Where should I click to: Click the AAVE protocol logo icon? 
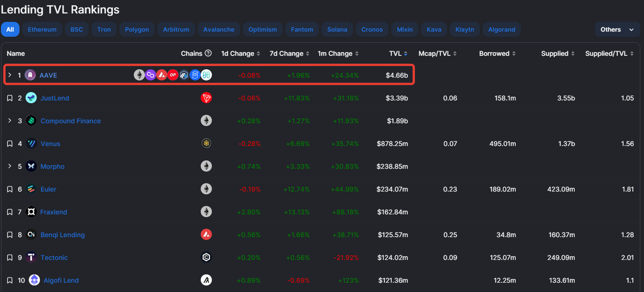[x=31, y=75]
